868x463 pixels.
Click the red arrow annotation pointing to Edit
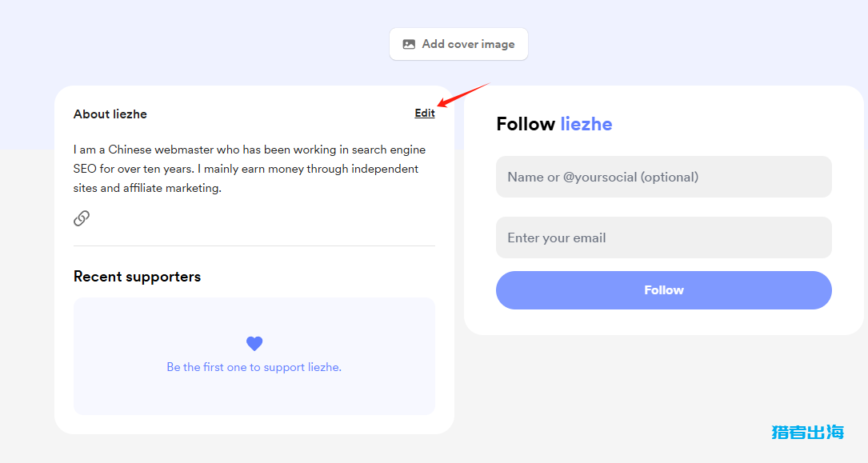(x=463, y=94)
